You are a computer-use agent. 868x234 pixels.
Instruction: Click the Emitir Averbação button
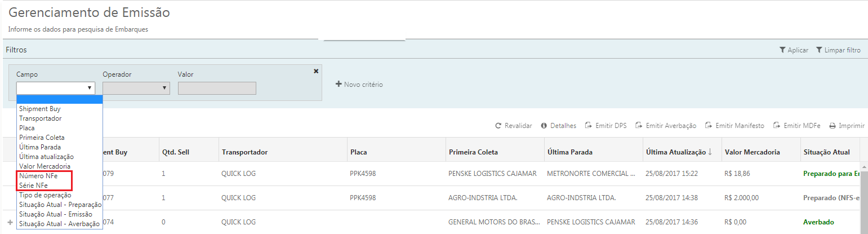pos(665,126)
